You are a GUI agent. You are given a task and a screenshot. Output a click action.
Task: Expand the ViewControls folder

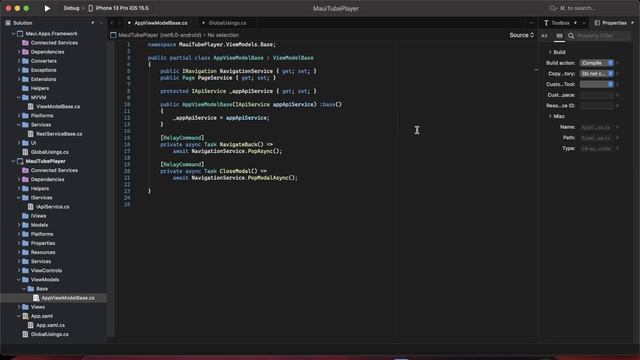[19, 271]
